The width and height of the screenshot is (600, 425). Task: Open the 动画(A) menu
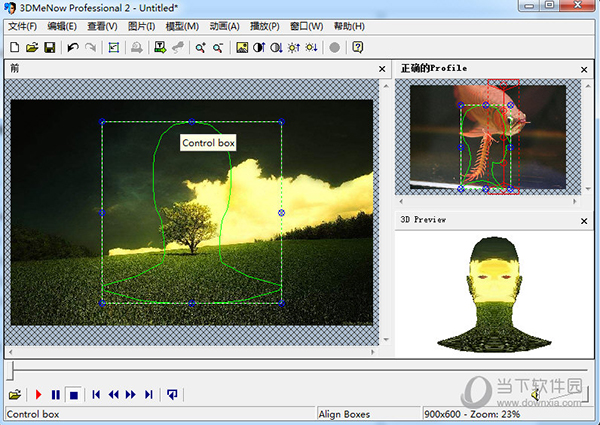point(225,26)
